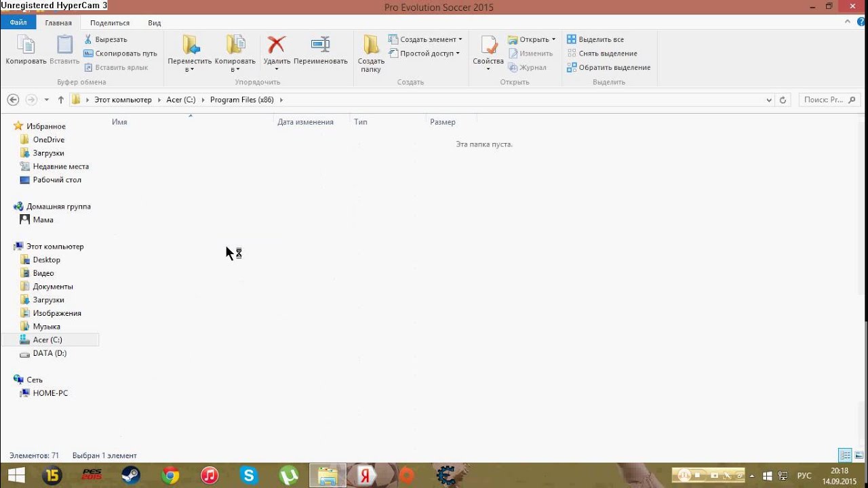Select Избранное in navigation pane
This screenshot has width=868, height=488.
(46, 126)
